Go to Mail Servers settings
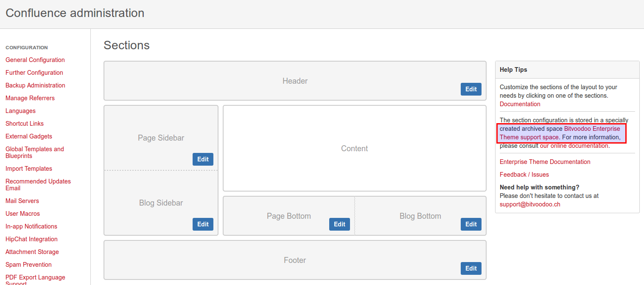The height and width of the screenshot is (285, 644). coord(22,201)
